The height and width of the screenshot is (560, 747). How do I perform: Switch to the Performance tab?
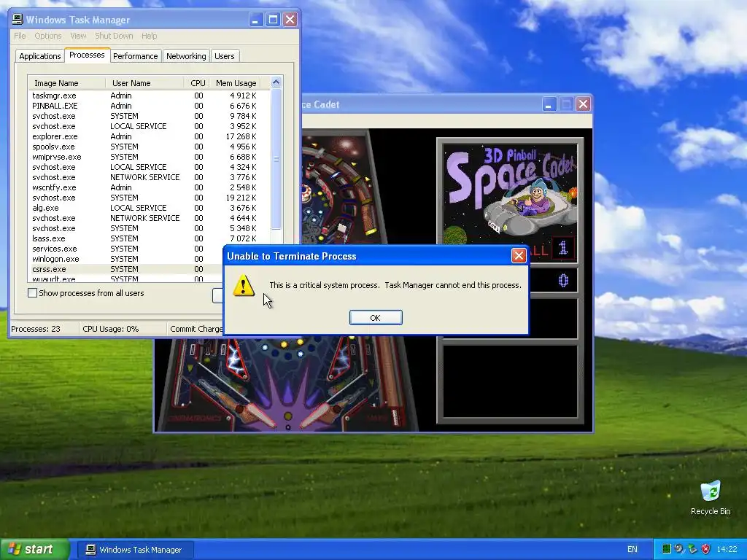135,56
